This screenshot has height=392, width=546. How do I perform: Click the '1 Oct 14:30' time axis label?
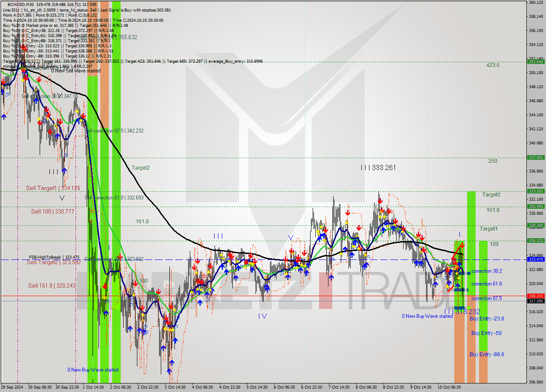(x=93, y=387)
